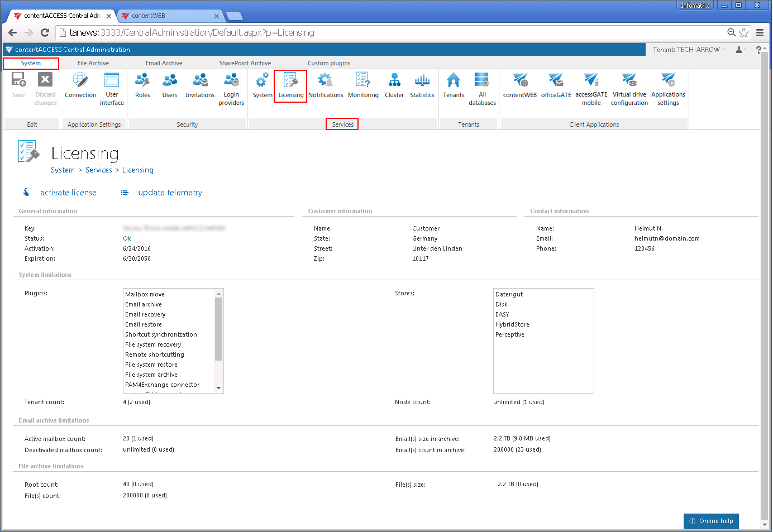Click the help question mark icon
Viewport: 773px width, 532px height.
[x=758, y=50]
